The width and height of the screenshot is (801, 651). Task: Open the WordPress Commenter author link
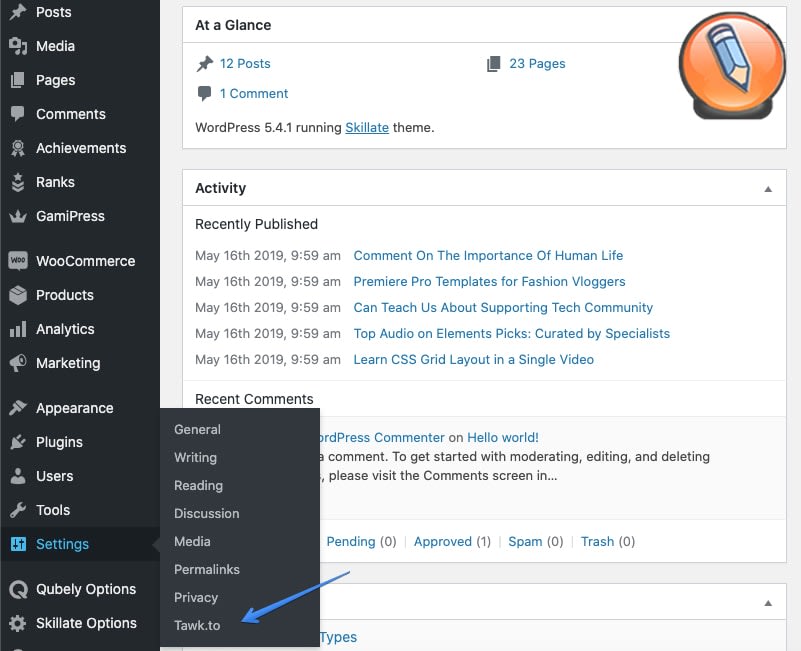pos(382,437)
